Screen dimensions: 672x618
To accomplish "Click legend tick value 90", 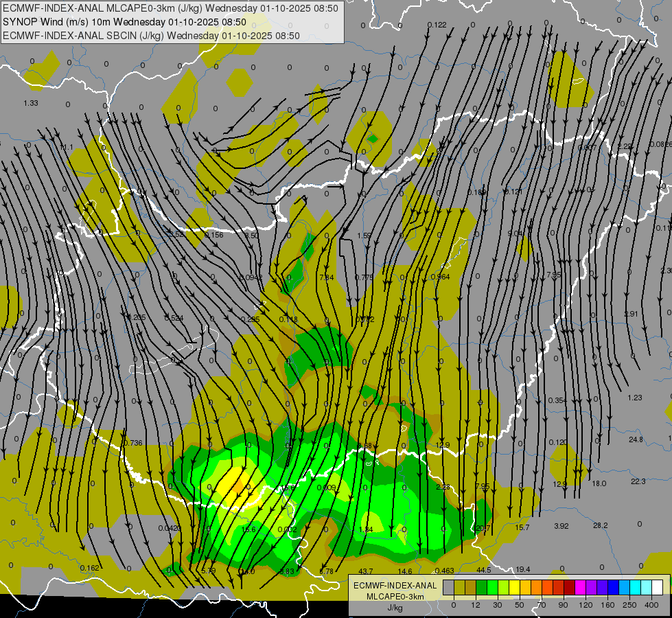I will (x=563, y=605).
